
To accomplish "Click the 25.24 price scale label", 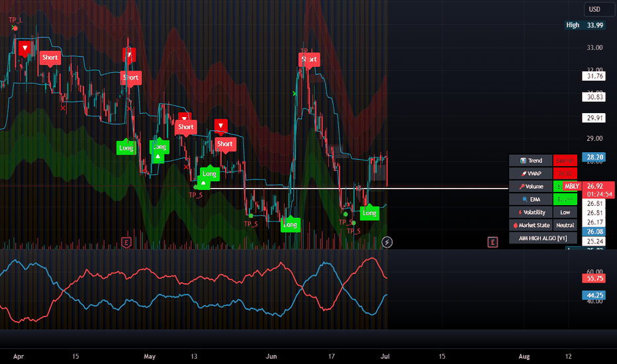I will pyautogui.click(x=594, y=241).
